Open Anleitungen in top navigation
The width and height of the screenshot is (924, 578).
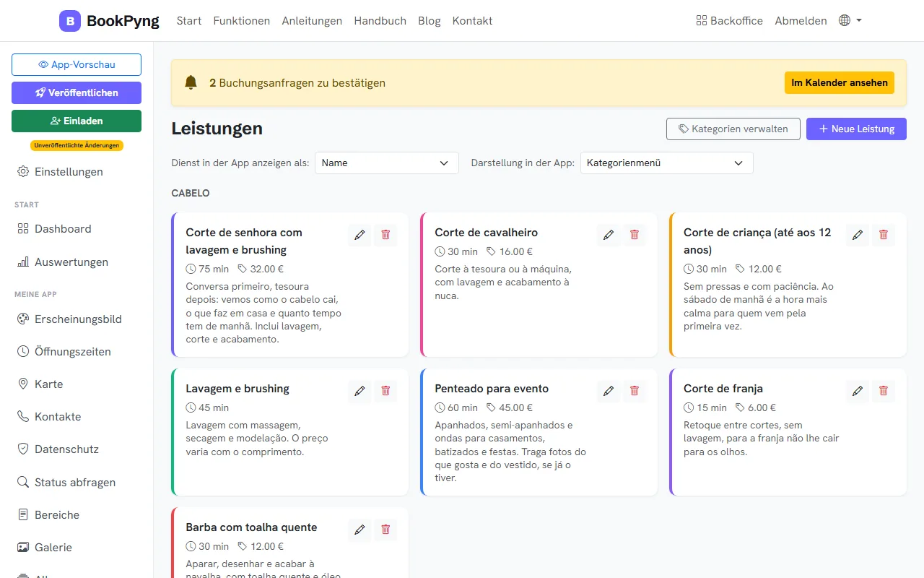coord(312,21)
